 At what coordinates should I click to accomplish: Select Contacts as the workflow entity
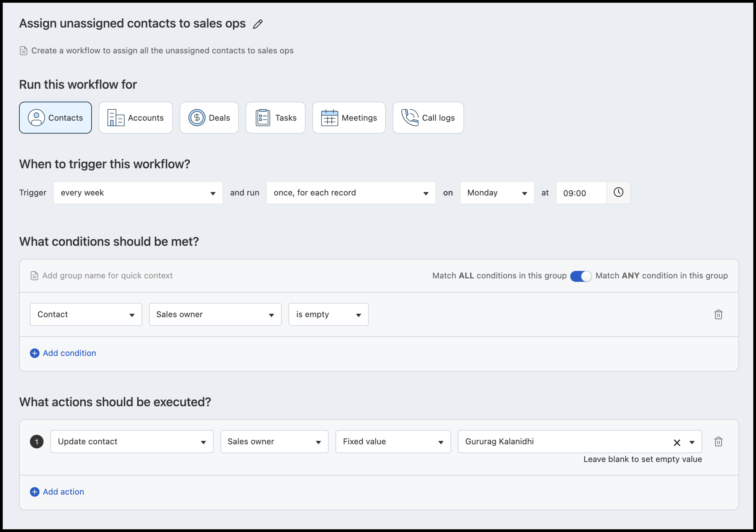55,117
